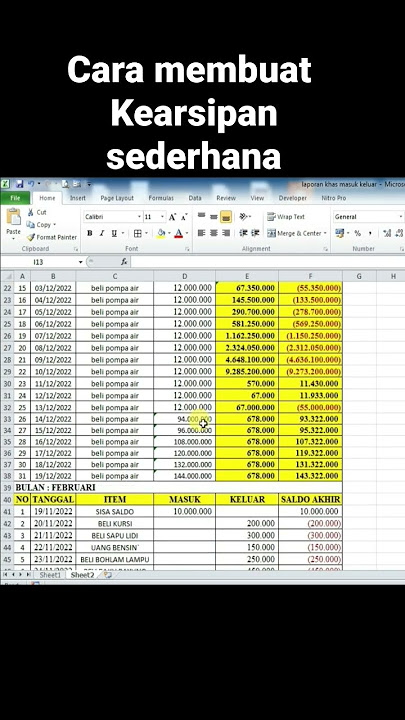The height and width of the screenshot is (720, 405).
Task: Select column G header
Action: click(359, 276)
